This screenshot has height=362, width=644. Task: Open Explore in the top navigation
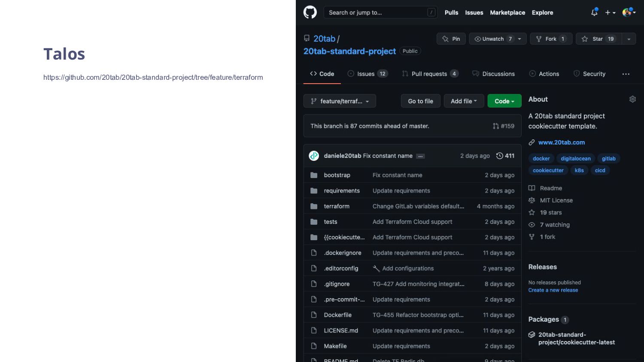tap(542, 13)
